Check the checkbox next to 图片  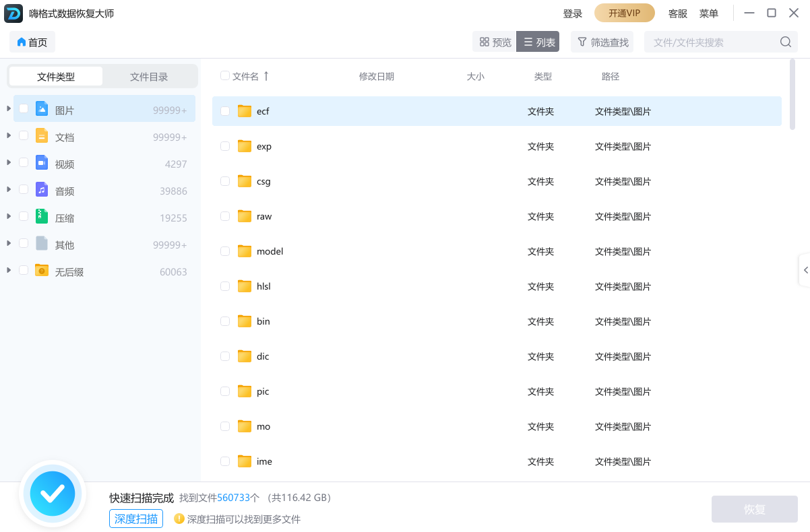point(23,109)
